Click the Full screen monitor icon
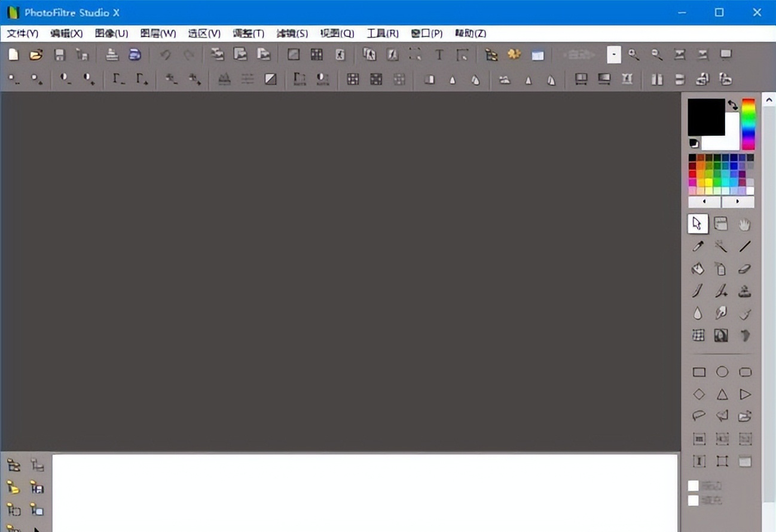 pos(726,55)
